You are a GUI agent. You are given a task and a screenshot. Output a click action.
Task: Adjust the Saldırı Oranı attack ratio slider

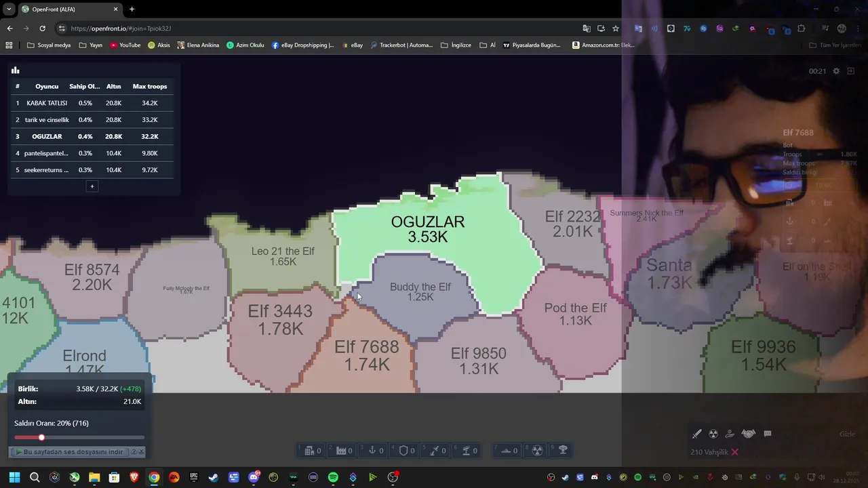[79, 437]
